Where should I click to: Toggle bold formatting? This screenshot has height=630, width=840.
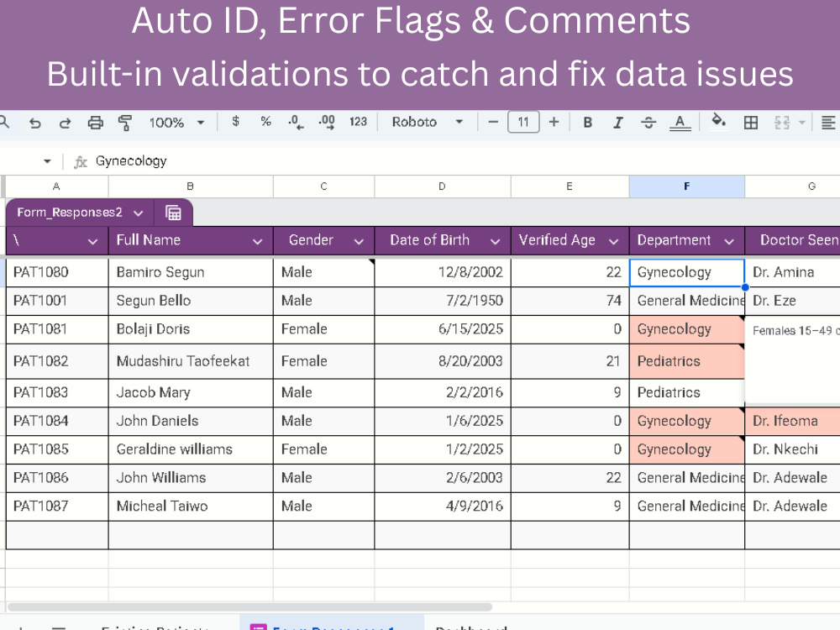[x=588, y=123]
